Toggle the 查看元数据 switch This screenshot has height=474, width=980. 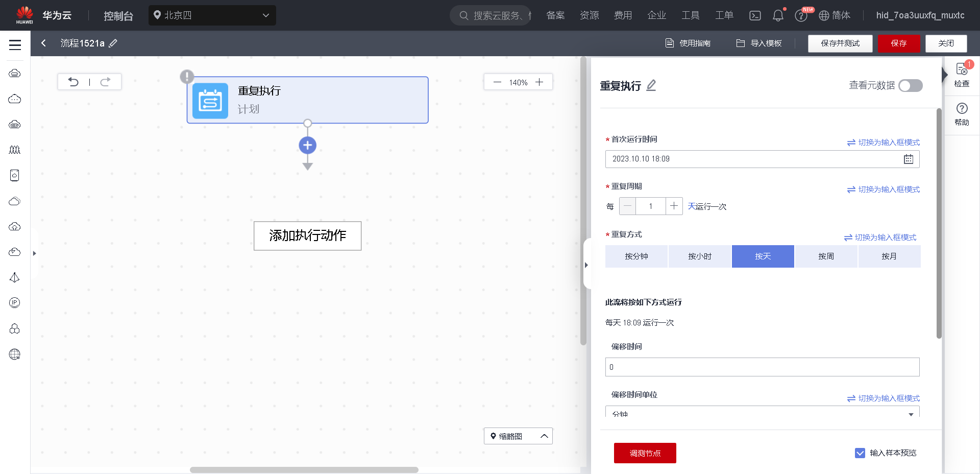pyautogui.click(x=911, y=85)
